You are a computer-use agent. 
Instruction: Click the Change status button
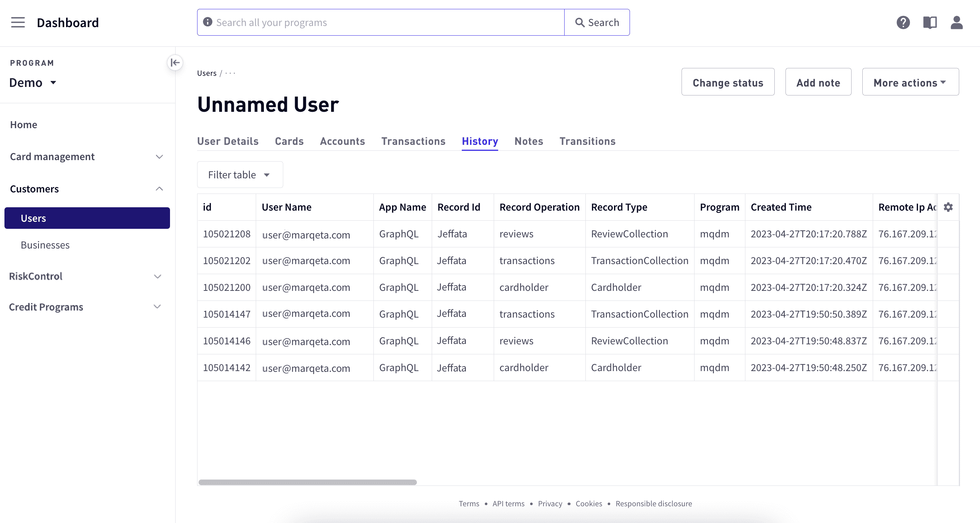point(728,82)
